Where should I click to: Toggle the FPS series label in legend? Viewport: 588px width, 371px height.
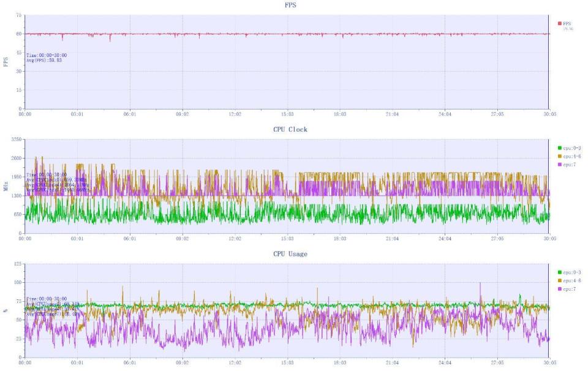click(567, 23)
